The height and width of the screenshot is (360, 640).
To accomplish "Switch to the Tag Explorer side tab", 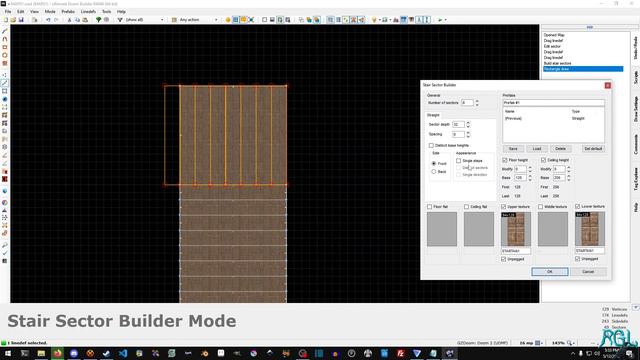I will 636,179.
